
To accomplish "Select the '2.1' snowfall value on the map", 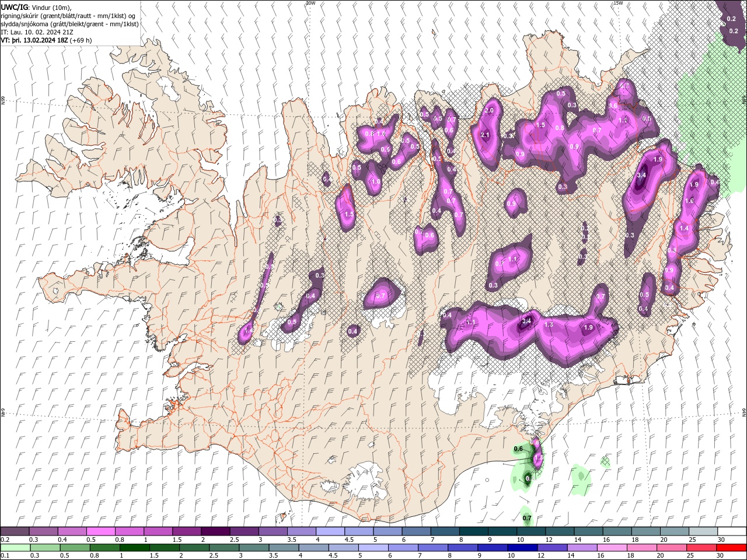I will click(485, 135).
